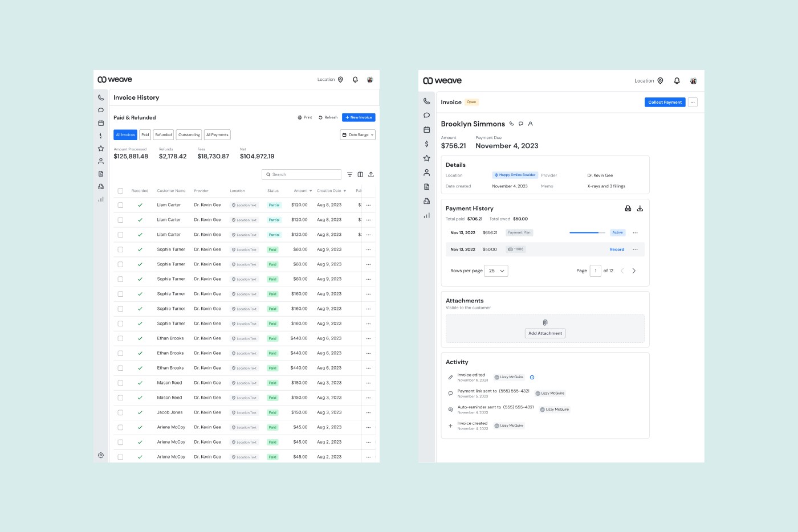Click the Page number input field
This screenshot has height=532, width=798.
595,271
